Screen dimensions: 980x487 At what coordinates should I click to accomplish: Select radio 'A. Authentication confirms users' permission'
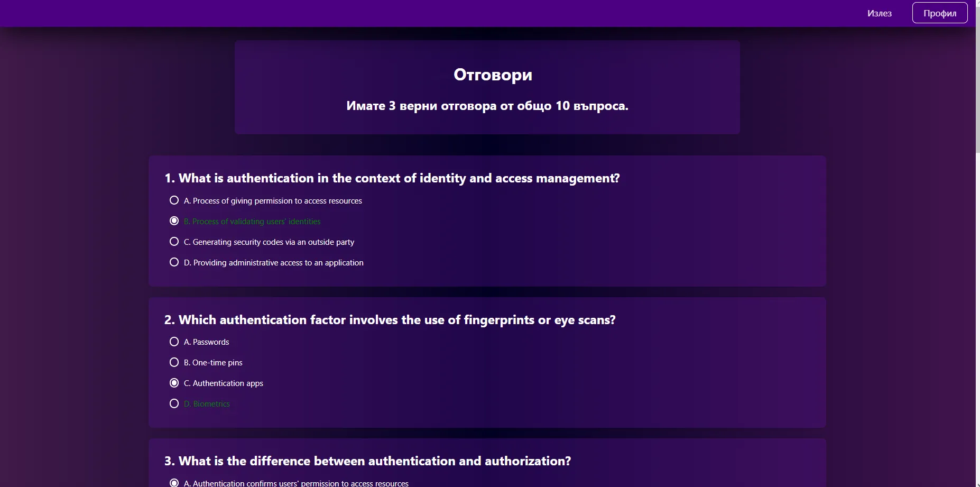174,483
